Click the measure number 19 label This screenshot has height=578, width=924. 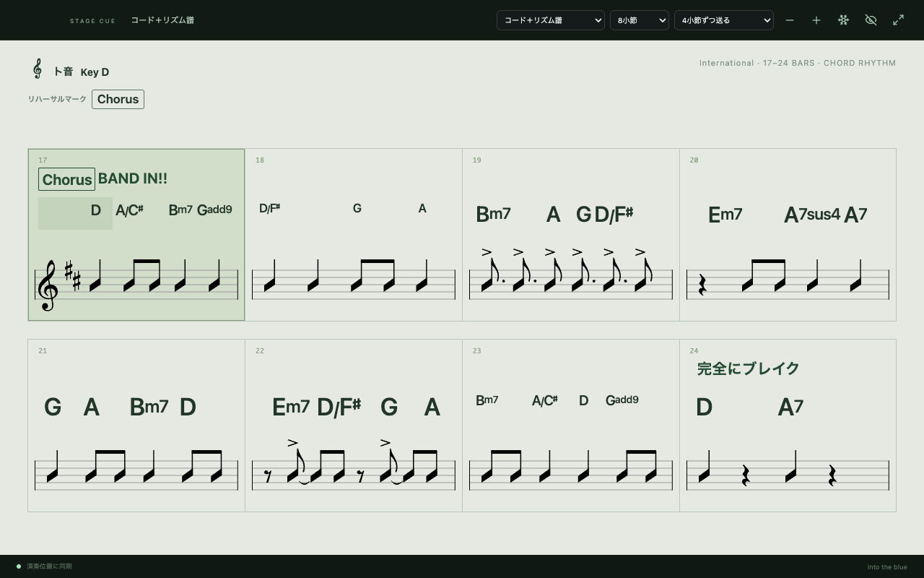[477, 160]
